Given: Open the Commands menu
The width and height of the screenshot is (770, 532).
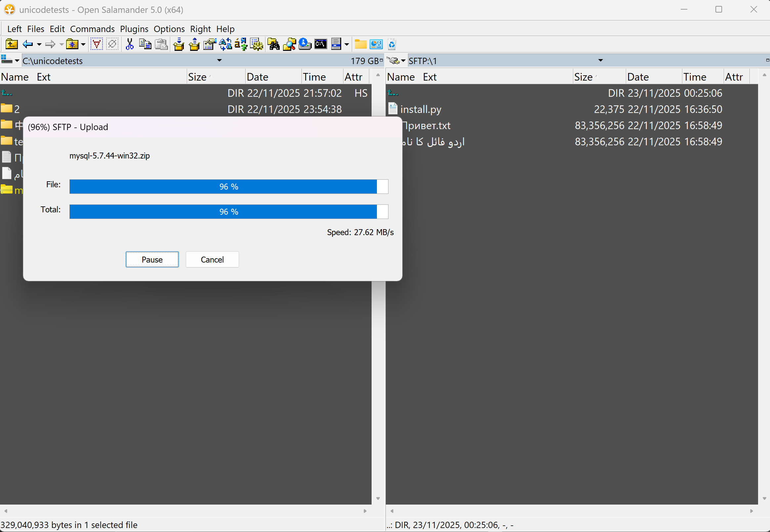Looking at the screenshot, I should [93, 29].
